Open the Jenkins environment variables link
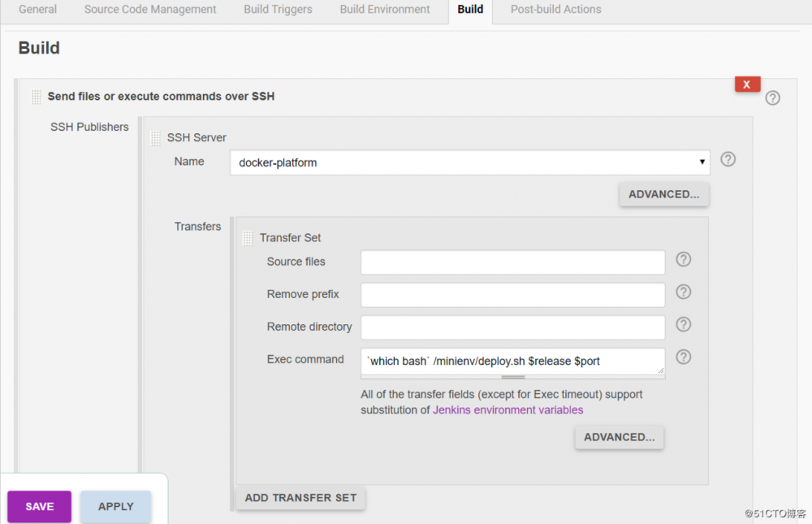Screen dimensions: 812x524 pyautogui.click(x=508, y=409)
